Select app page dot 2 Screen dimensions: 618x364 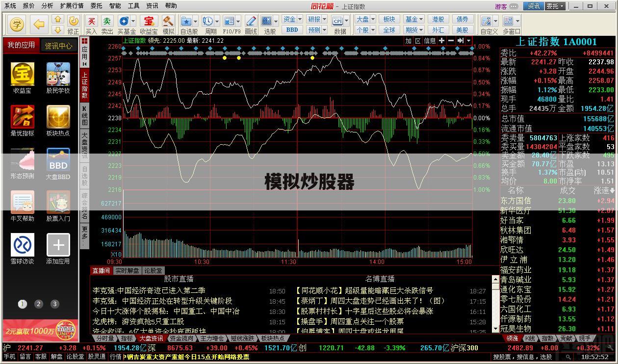[x=39, y=304]
